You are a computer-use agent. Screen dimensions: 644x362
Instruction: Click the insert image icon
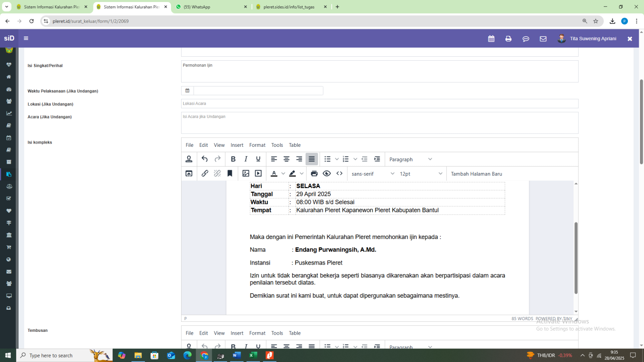pos(246,174)
